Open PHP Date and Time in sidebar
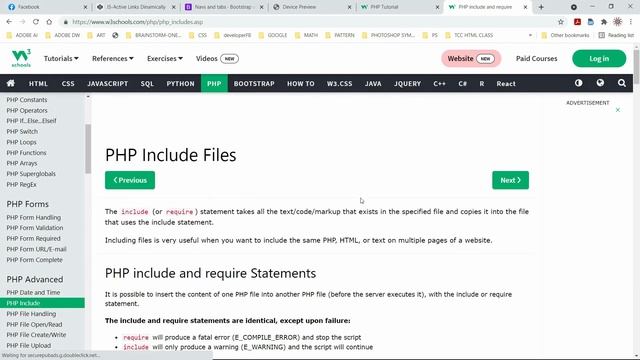Viewport: 640px width, 360px height. coord(33,292)
